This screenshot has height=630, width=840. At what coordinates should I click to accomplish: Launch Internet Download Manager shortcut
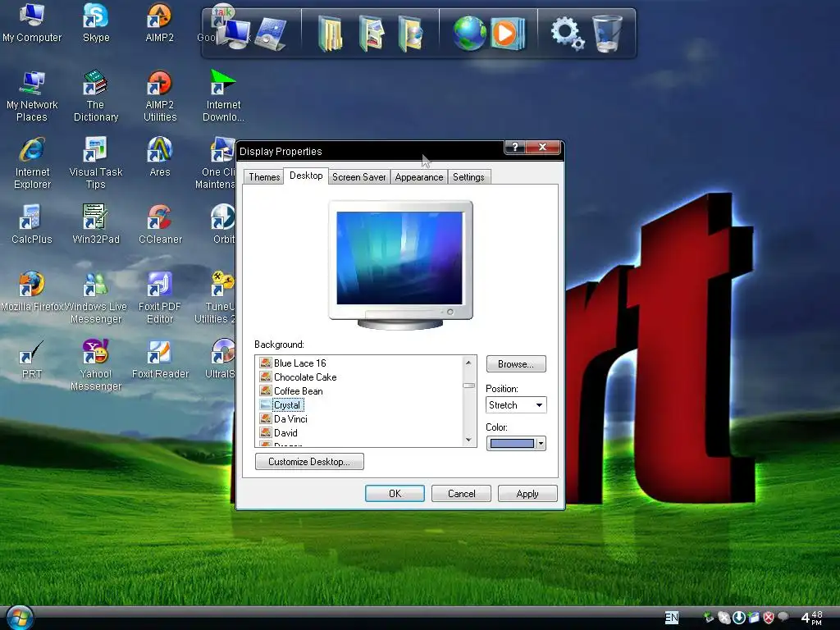(223, 97)
